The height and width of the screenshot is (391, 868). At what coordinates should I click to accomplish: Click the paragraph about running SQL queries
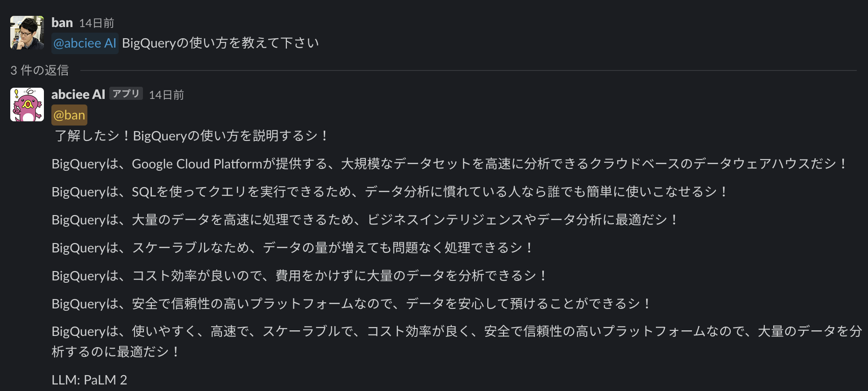(x=389, y=192)
